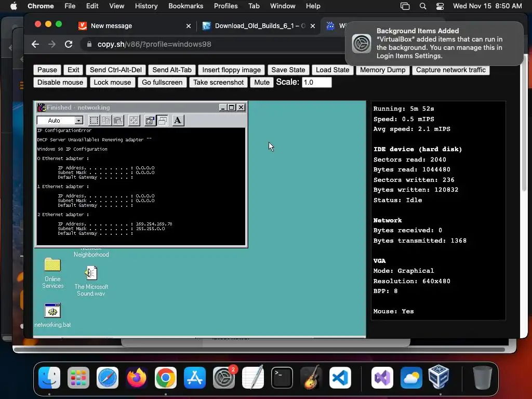Click the site lock icon
Screen dimensions: 532x399
coord(89,44)
